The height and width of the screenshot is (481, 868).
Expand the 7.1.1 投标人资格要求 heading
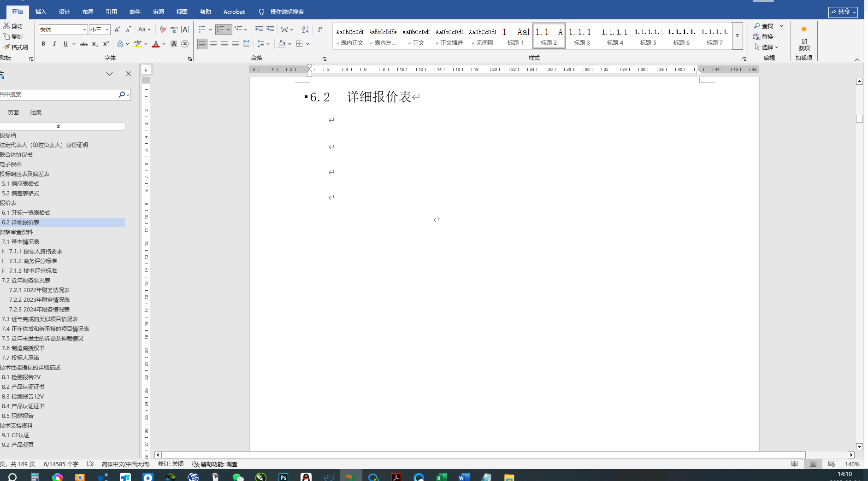[x=4, y=251]
